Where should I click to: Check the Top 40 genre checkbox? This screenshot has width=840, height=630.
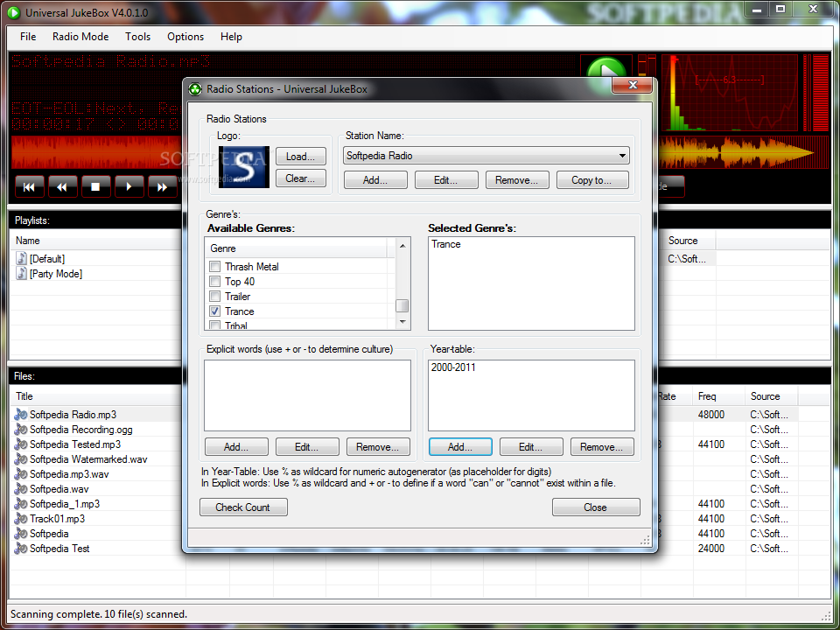click(x=215, y=281)
